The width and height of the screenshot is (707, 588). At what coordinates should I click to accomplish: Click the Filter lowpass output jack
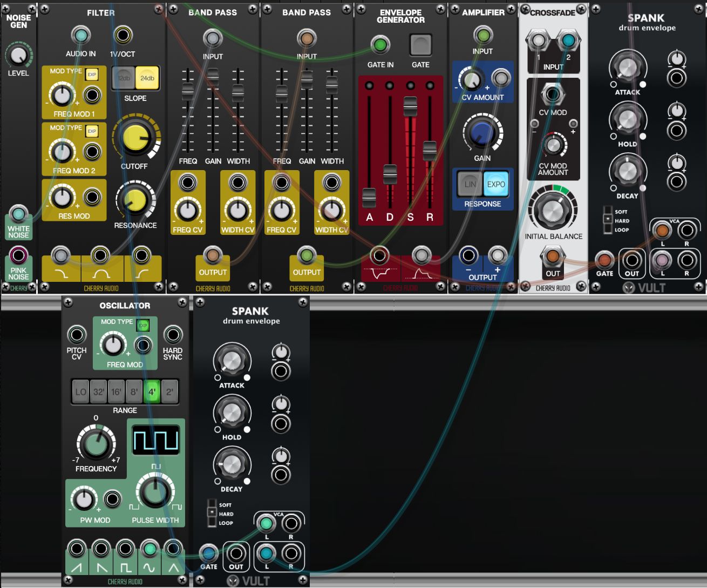pyautogui.click(x=60, y=255)
